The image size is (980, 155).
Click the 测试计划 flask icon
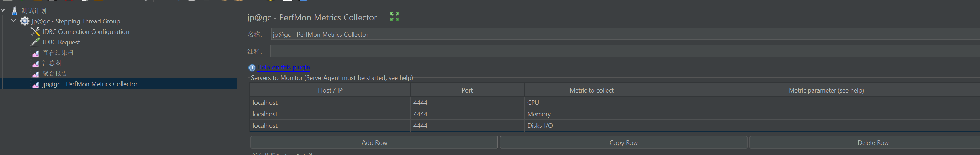coord(14,10)
